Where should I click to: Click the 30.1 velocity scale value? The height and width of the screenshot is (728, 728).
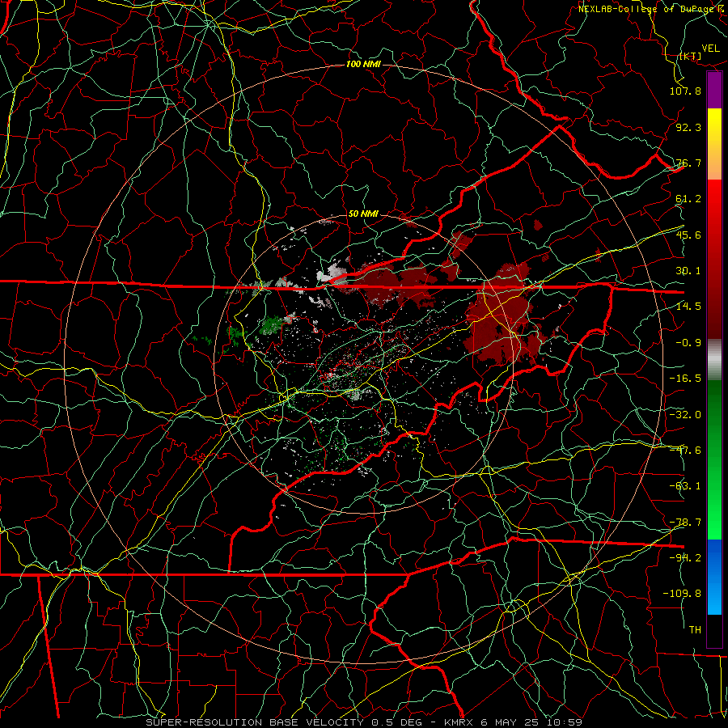coord(688,271)
